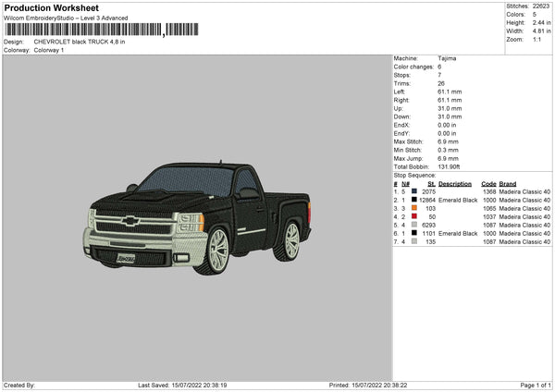This screenshot has height=392, width=555.
Task: Click the Stops value 7
Action: (x=439, y=76)
